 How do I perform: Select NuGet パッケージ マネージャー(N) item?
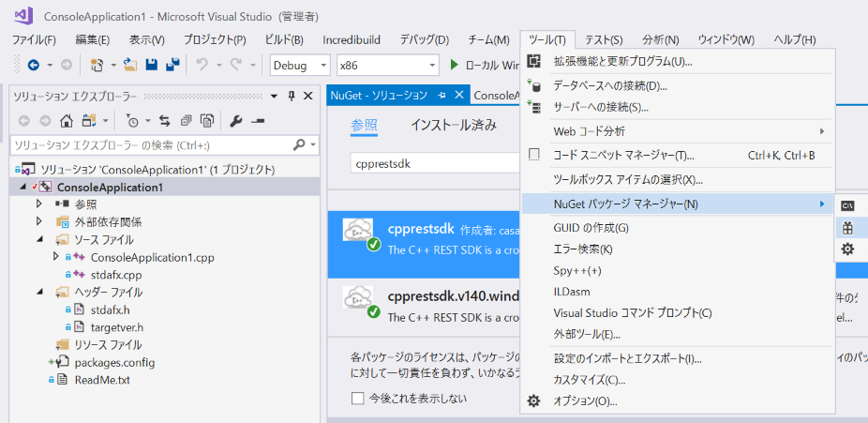click(x=677, y=204)
